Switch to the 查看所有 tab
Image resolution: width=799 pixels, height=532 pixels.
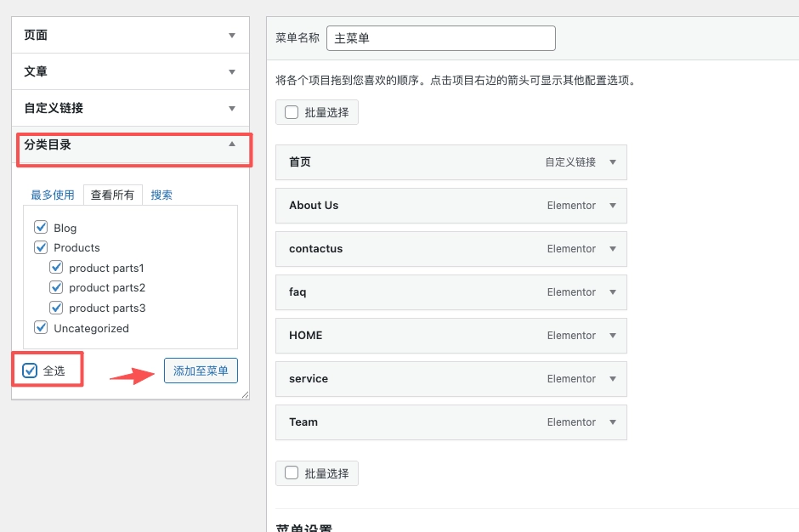112,195
